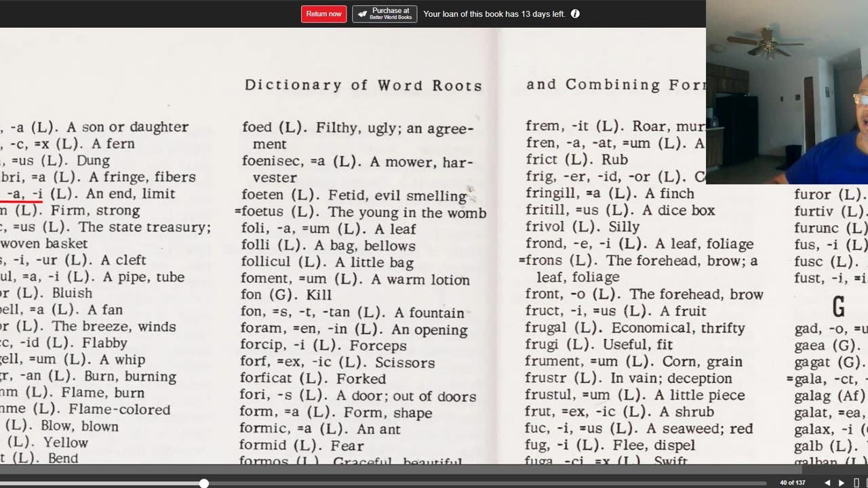Click the loan info icon
This screenshot has height=488, width=868.
575,14
